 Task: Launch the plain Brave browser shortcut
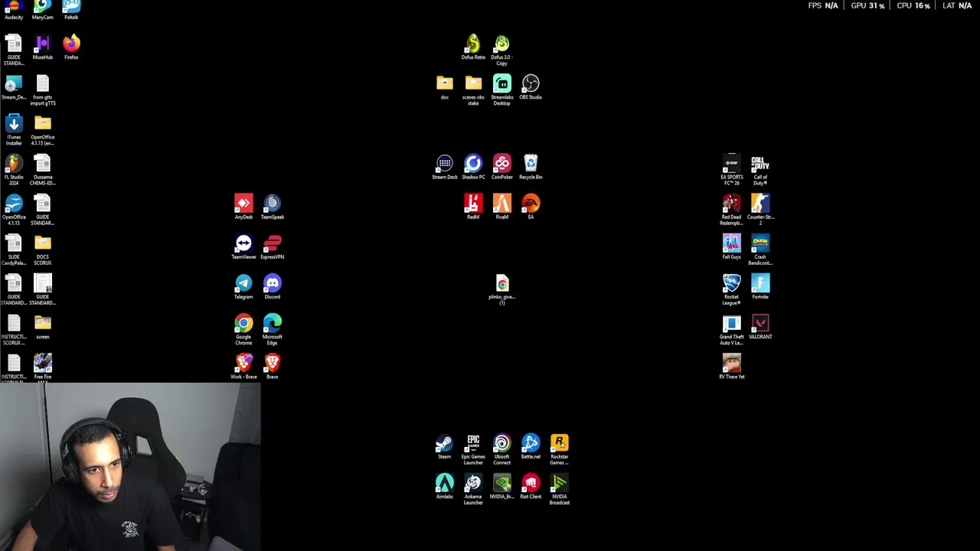point(272,367)
